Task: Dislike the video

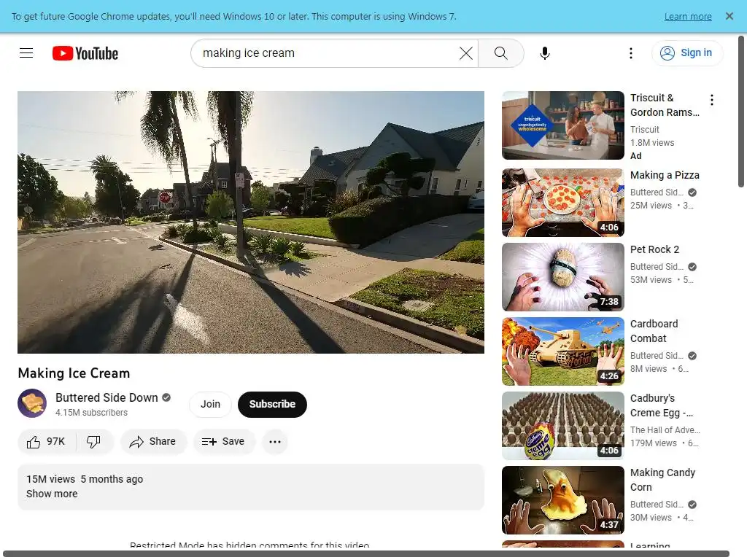Action: (x=94, y=441)
